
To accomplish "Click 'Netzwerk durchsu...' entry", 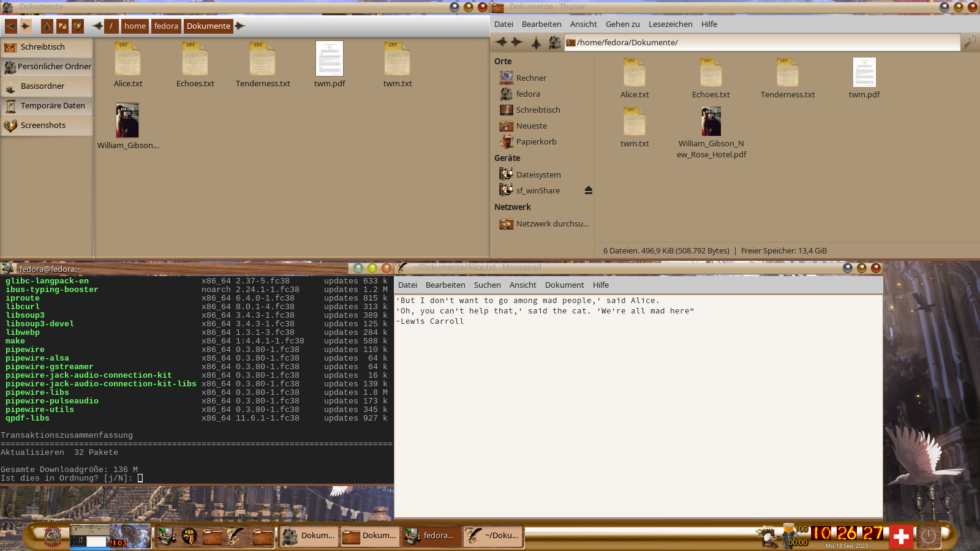I will point(541,223).
